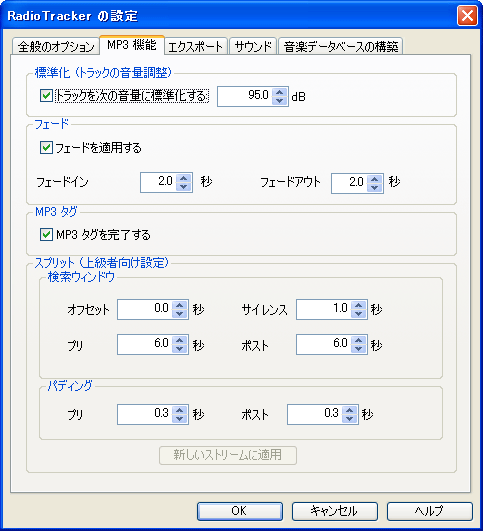The image size is (483, 531).
Task: Click the 検索ウィンドウ ポスト 6.0 field
Action: pos(324,344)
